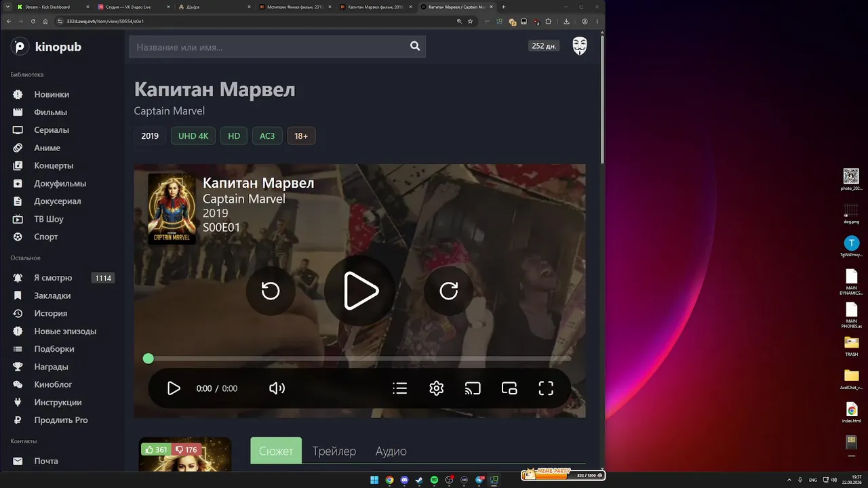This screenshot has height=488, width=868.
Task: Open the player settings gear
Action: (437, 388)
